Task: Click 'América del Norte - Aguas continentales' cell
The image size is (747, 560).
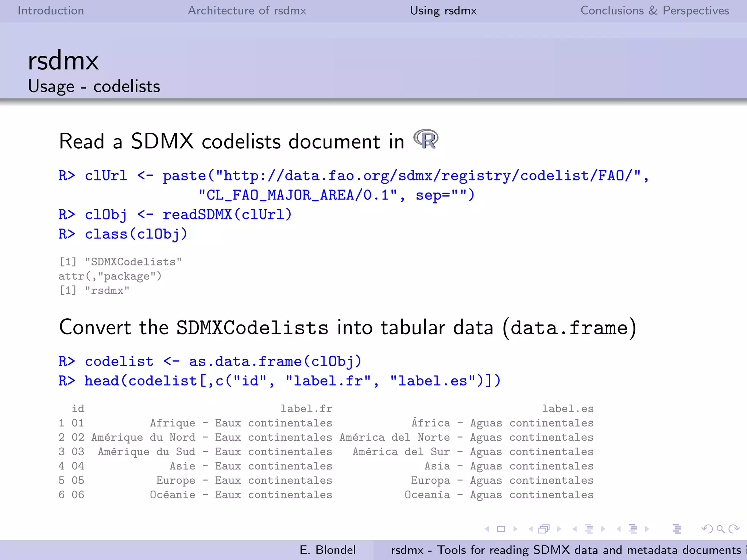Action: point(467,437)
